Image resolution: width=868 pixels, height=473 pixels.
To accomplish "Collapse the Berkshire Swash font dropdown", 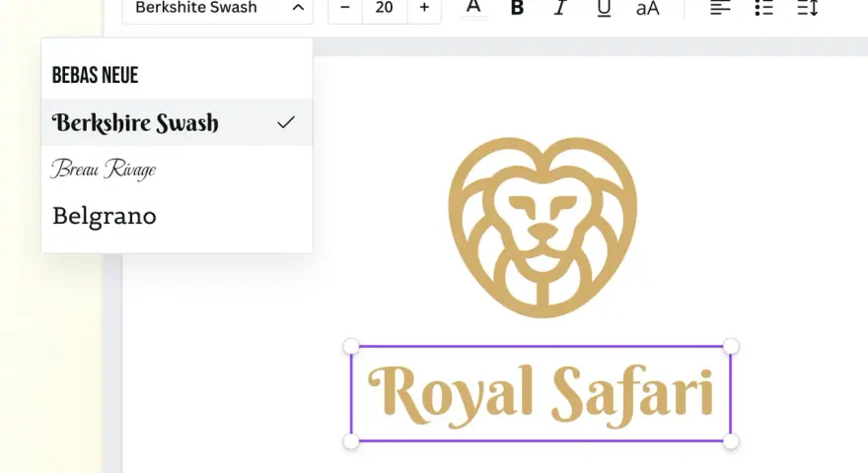I will 298,8.
